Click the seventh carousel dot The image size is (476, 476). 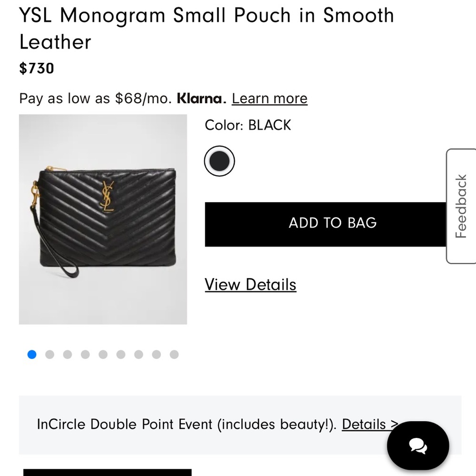[139, 354]
